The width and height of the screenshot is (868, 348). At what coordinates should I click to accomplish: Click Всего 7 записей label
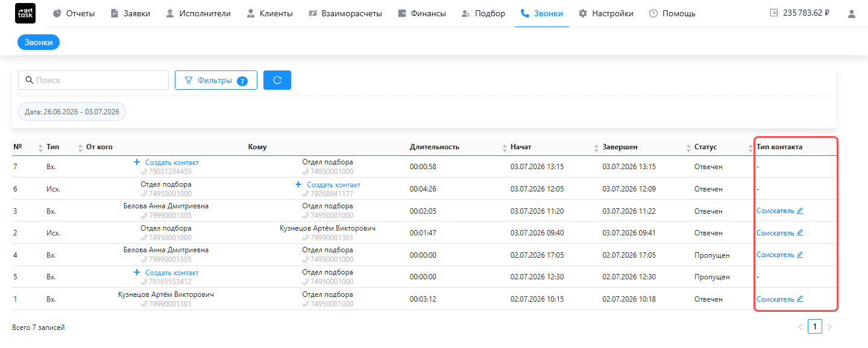pos(39,328)
